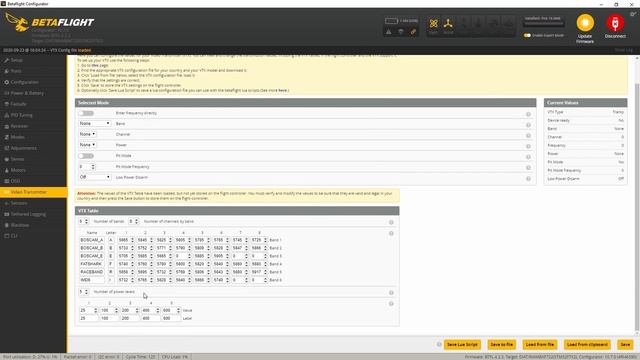Viewport: 640px width, 360px height.
Task: Follow 'this page' link in instructions
Action: 100,65
